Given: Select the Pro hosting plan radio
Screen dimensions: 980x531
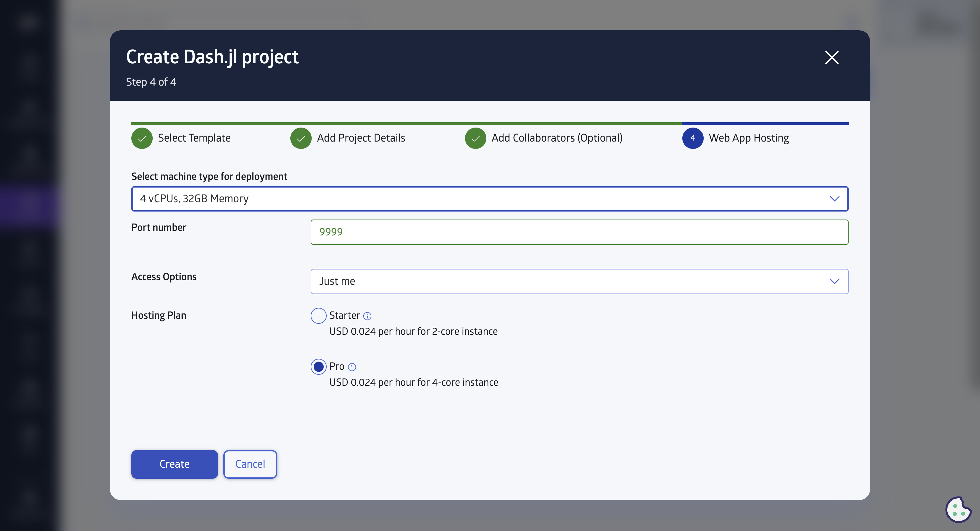Looking at the screenshot, I should tap(318, 366).
